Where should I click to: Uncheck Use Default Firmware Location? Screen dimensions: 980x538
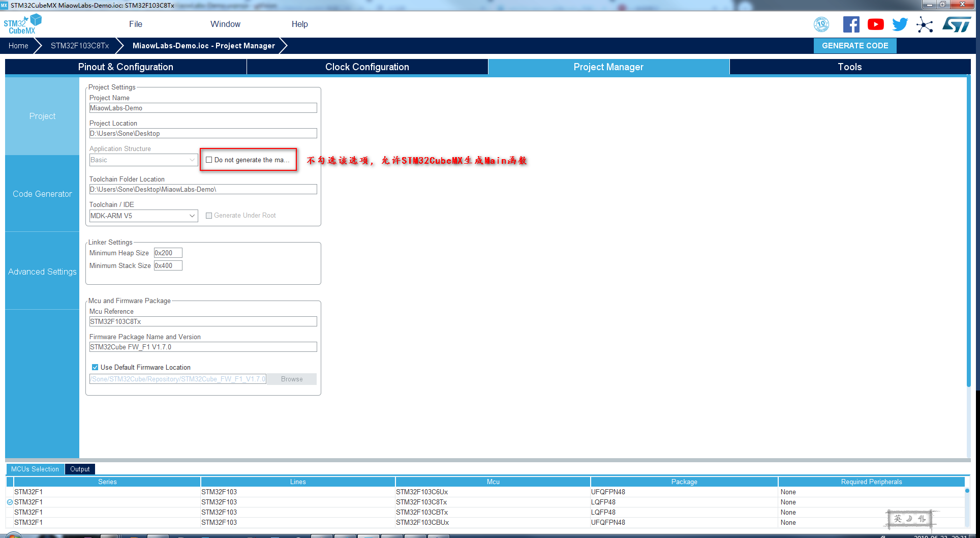tap(95, 367)
